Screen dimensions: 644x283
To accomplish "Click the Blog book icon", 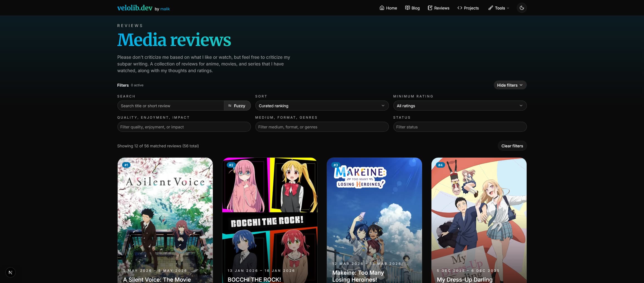I will (407, 8).
